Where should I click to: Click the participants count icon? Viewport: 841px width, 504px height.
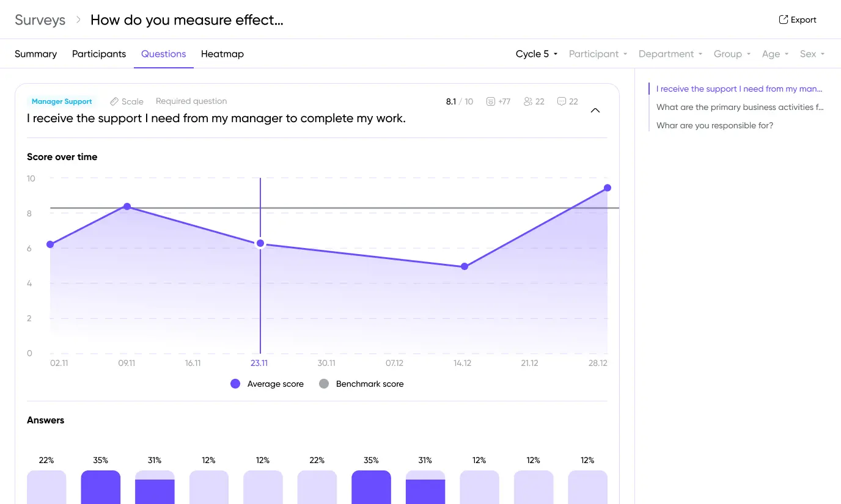[x=528, y=101]
